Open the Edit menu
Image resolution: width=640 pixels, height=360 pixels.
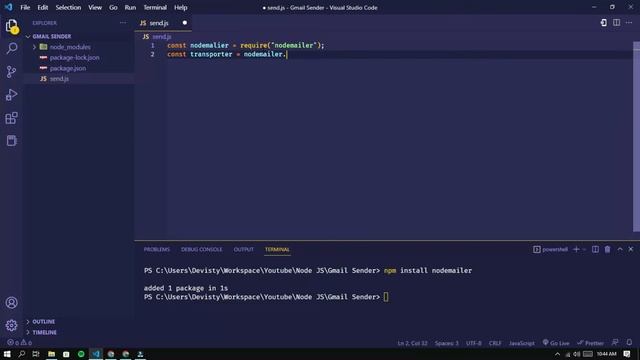coord(42,7)
